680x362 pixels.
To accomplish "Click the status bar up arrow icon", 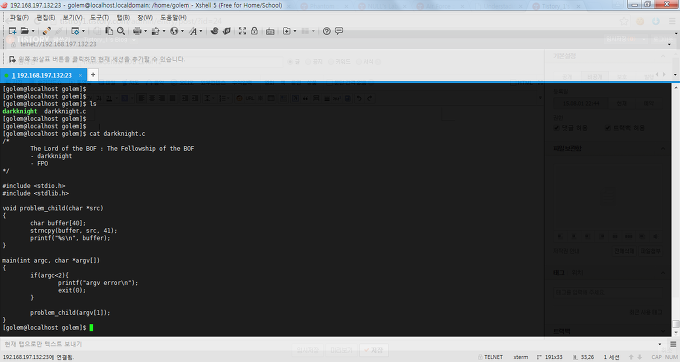I will pyautogui.click(x=631, y=357).
